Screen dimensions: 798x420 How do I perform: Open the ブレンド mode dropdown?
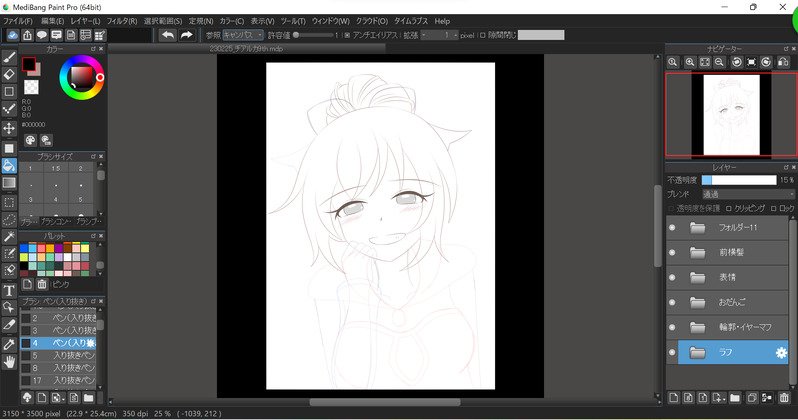748,194
